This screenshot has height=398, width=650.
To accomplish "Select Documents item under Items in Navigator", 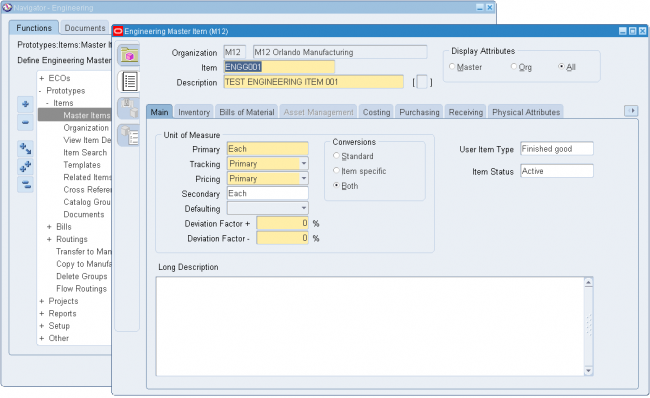I will click(83, 214).
